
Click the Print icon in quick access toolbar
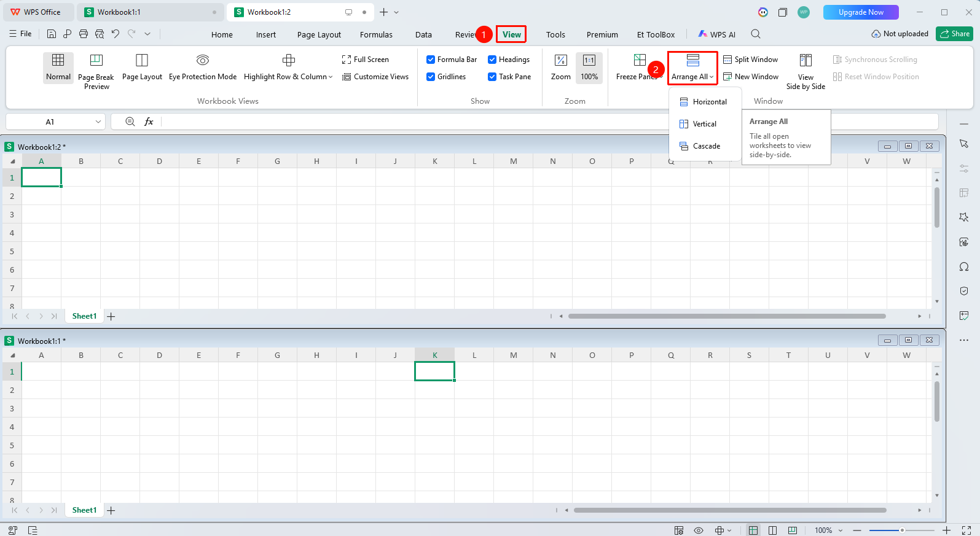[84, 34]
